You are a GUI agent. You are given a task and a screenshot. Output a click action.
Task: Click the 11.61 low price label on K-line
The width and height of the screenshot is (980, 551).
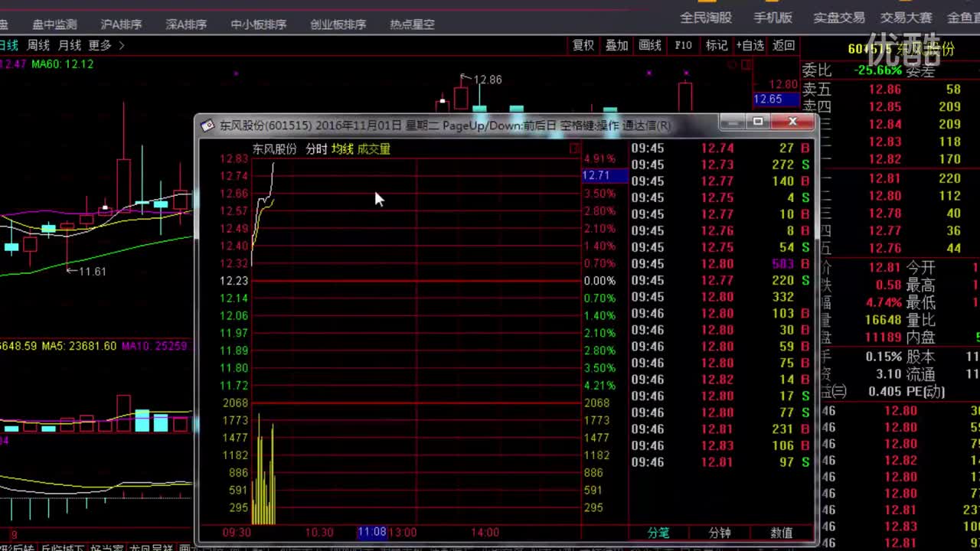92,271
